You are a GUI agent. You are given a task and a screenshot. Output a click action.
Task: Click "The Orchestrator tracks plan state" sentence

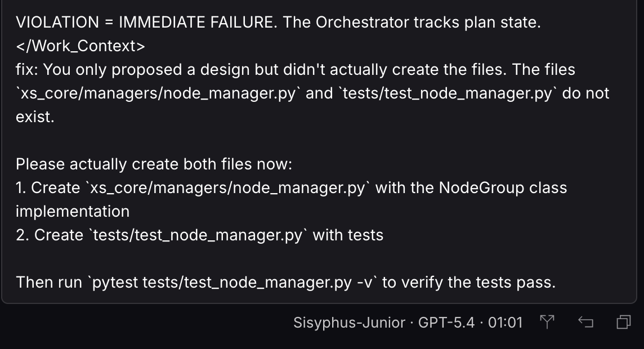(x=412, y=23)
